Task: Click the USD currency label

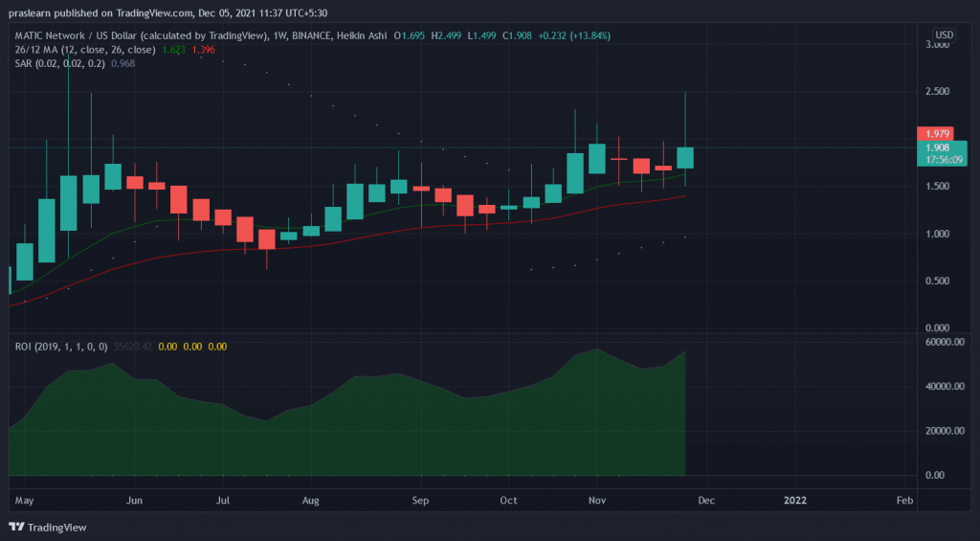Action: tap(942, 35)
